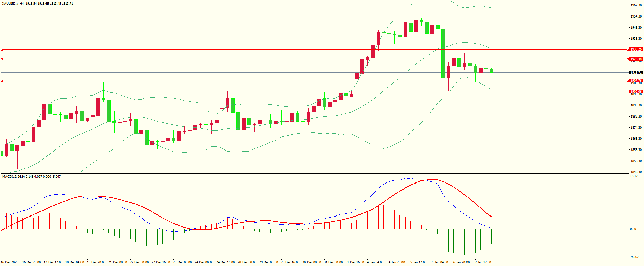Click the 1923.48 horizontal line price tag
This screenshot has height=266, width=644.
click(x=636, y=59)
